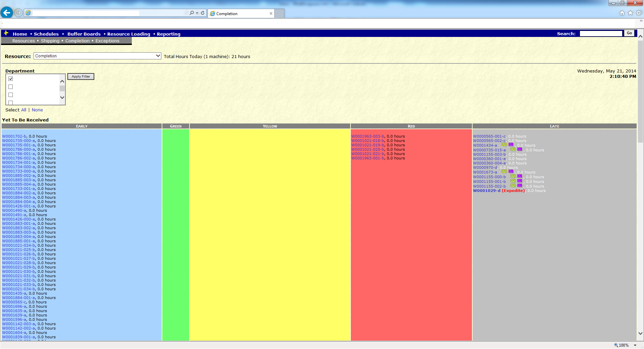Click yellow grid icon beside W0000735-015-a

pyautogui.click(x=513, y=149)
